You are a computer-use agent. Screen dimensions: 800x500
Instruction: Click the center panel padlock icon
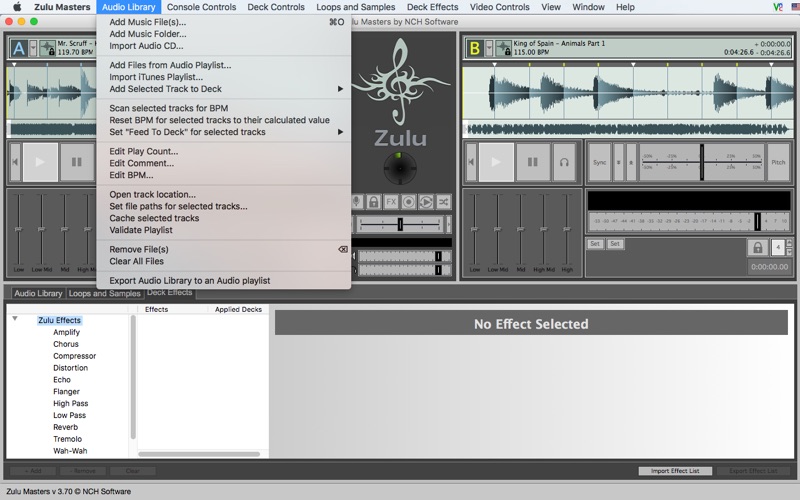pyautogui.click(x=373, y=202)
